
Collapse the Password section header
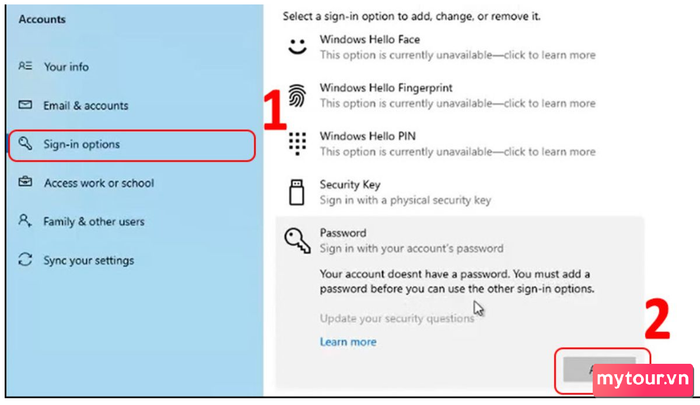(x=460, y=240)
